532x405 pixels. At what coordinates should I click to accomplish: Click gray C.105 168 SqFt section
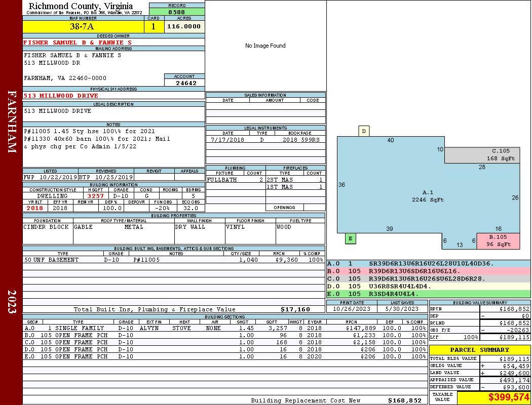pyautogui.click(x=482, y=155)
